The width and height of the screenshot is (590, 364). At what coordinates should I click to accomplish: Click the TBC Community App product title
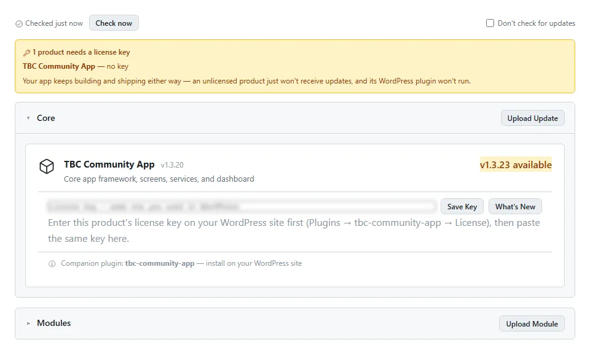click(109, 165)
